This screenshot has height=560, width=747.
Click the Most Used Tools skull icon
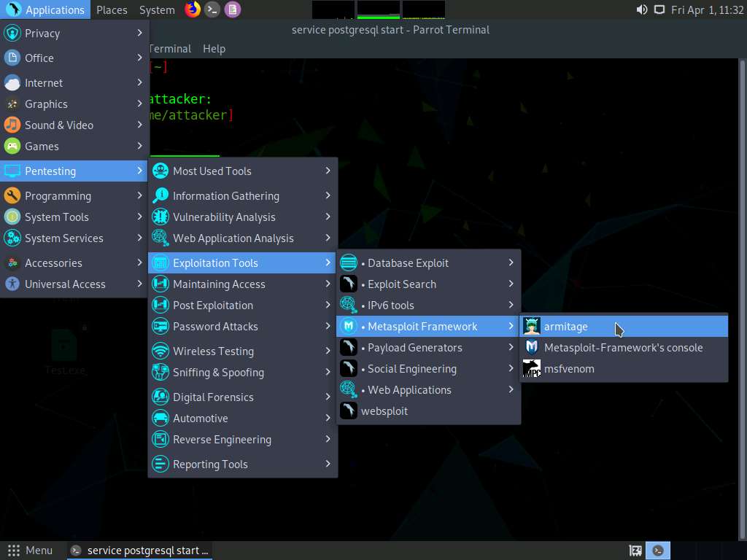[160, 171]
